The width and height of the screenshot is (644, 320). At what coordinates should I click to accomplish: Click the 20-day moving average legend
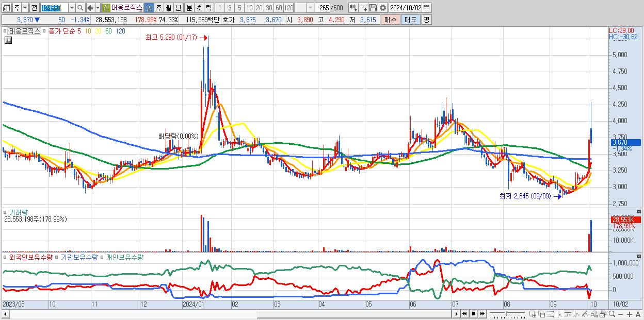(98, 31)
